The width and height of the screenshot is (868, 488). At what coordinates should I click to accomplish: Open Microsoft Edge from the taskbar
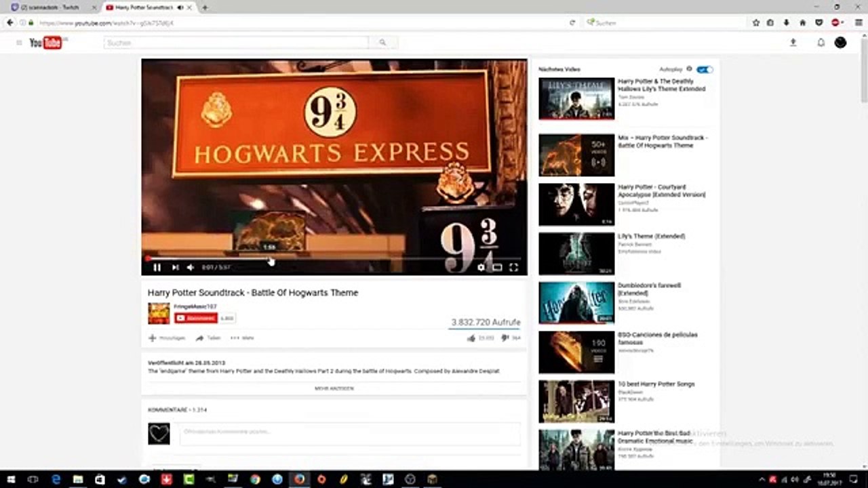point(56,479)
